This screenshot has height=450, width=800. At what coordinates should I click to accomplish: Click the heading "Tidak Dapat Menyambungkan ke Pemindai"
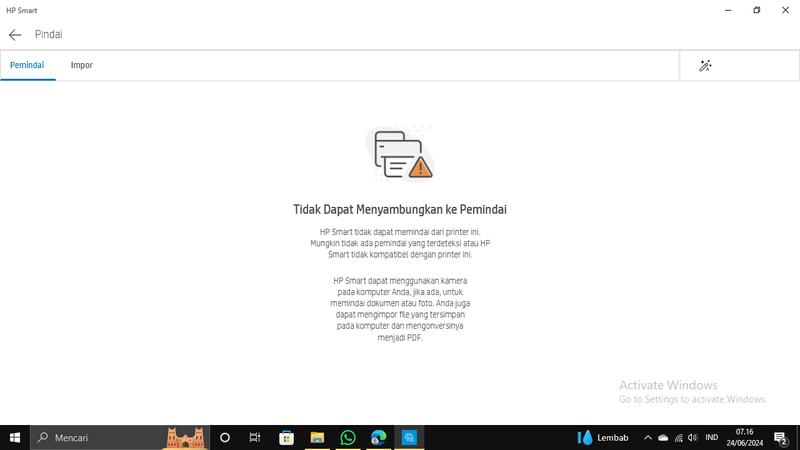click(x=399, y=210)
